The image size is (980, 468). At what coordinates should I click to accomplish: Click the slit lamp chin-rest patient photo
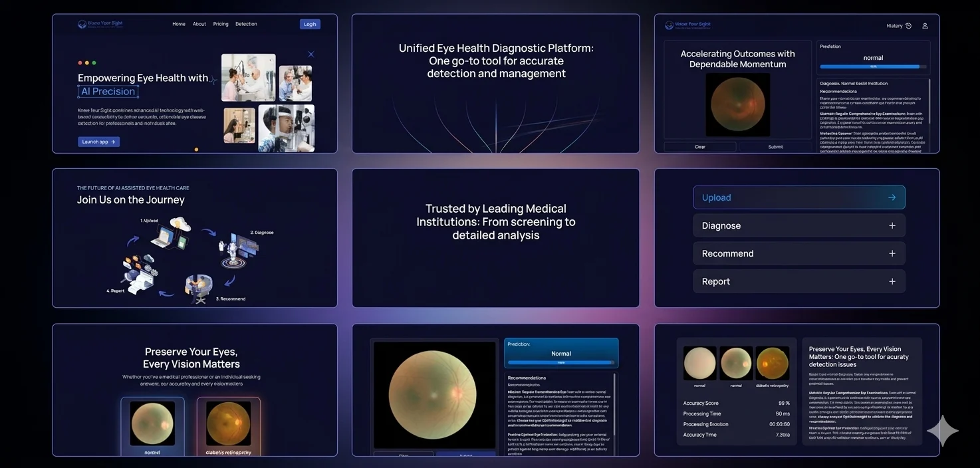pos(287,128)
